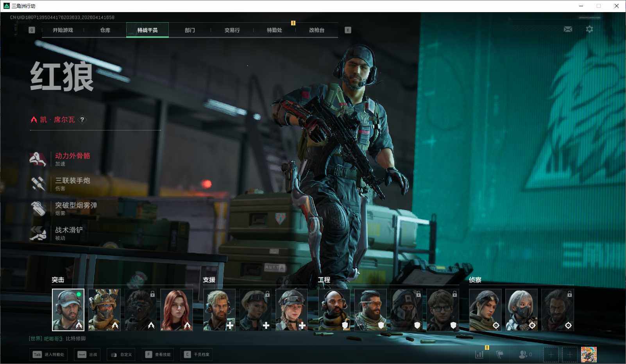Select the dark-haired 侦察 woman operator
626x364 pixels.
point(485,310)
